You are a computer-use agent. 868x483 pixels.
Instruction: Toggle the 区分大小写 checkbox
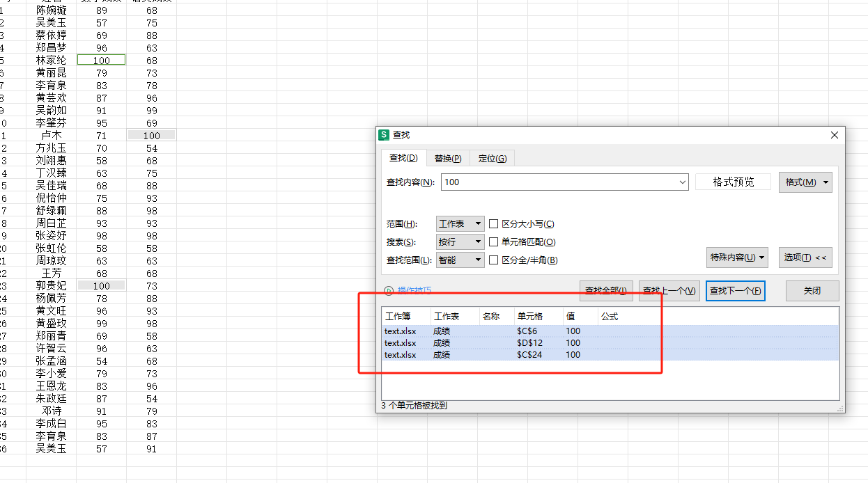(x=494, y=224)
